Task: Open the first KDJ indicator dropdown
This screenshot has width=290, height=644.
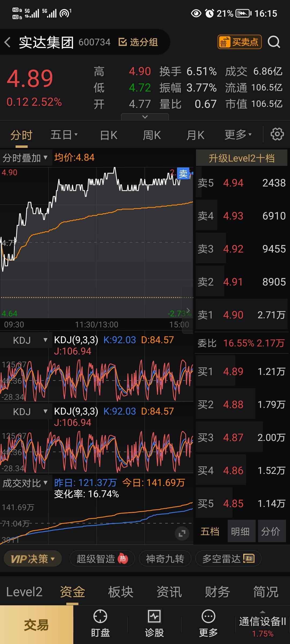Action: coord(26,340)
